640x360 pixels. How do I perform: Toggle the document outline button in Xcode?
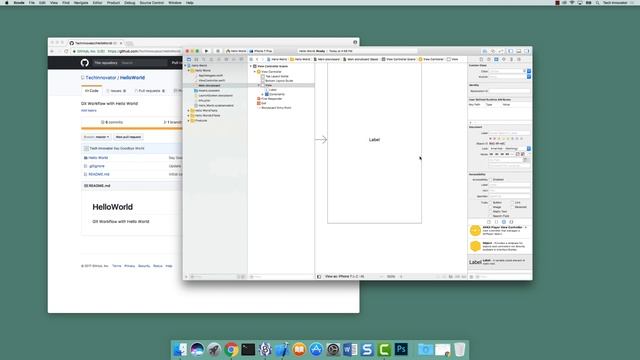(x=319, y=276)
